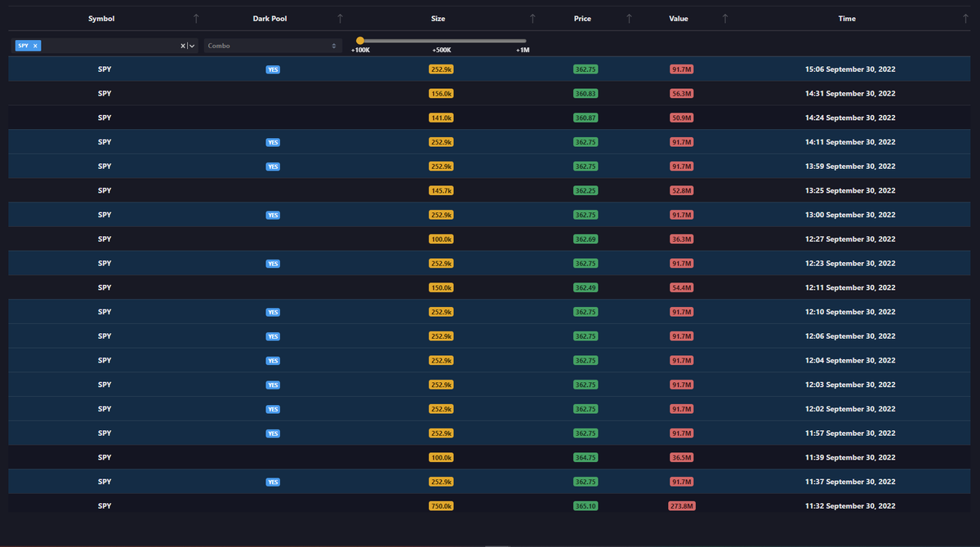Viewport: 980px width, 547px height.
Task: Click the YES badge in the 14:11 row
Action: coord(273,142)
